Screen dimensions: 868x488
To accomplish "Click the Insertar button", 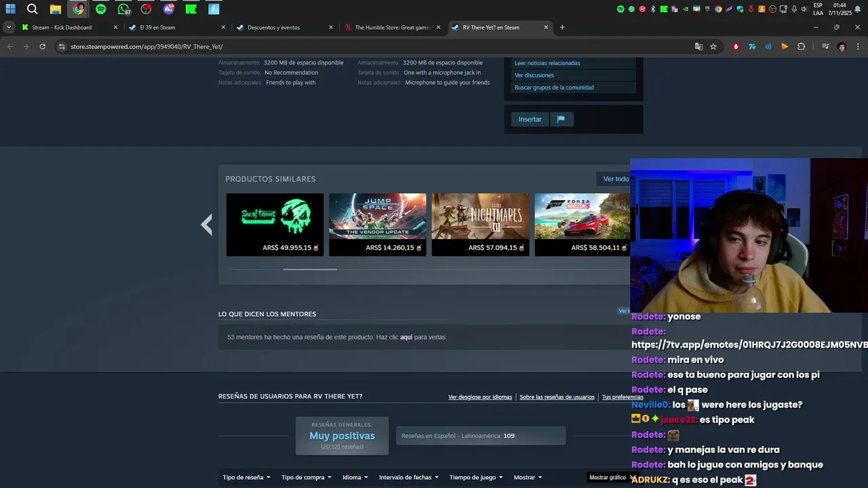I will (530, 119).
